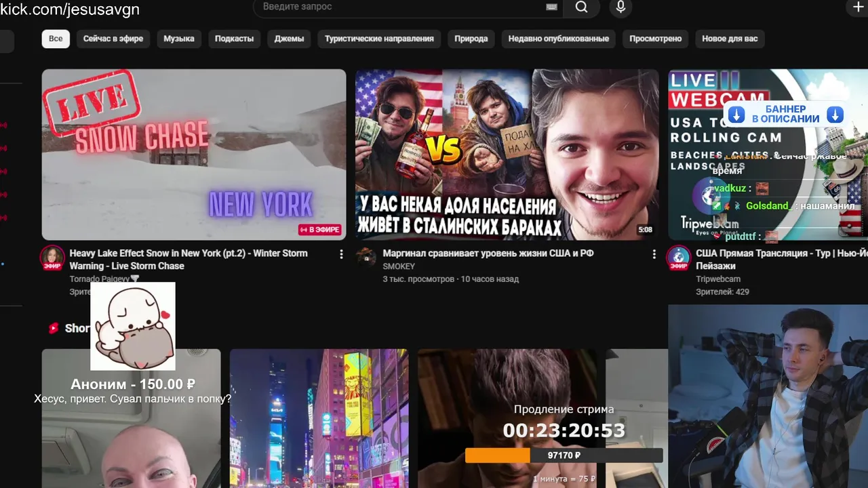Select the Новое для вас chip

(730, 39)
